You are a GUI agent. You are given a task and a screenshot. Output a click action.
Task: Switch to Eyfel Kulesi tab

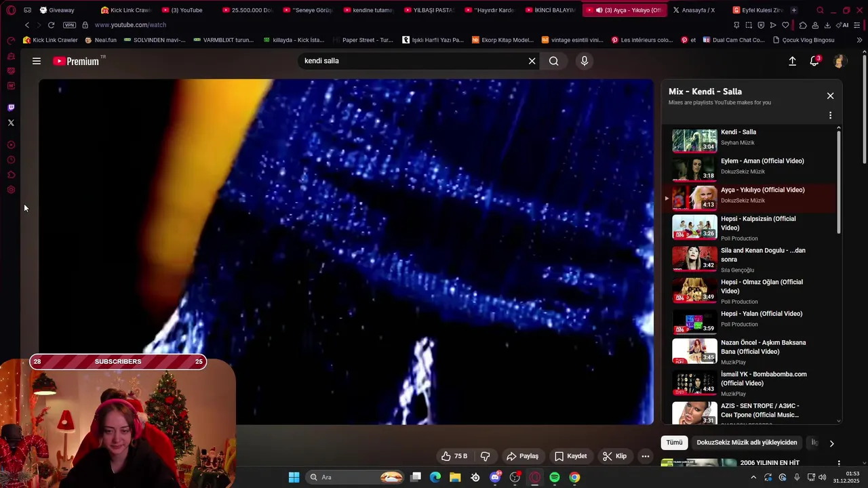tap(757, 10)
